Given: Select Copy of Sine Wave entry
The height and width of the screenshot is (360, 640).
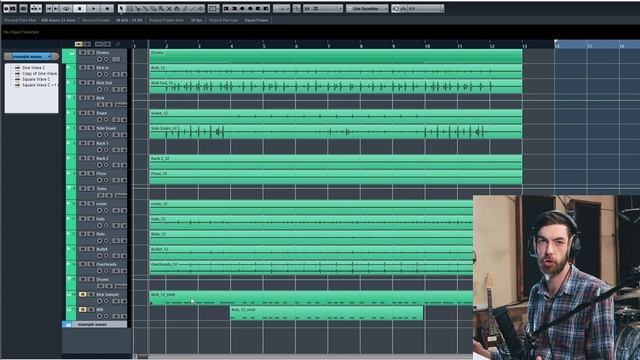Looking at the screenshot, I should coord(39,73).
